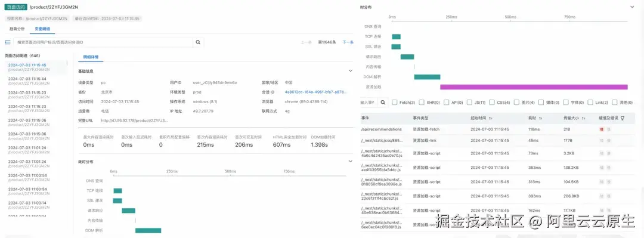The width and height of the screenshot is (644, 238).
Task: Click the 607ms HTML完全加载时间 value
Action: [x=281, y=145]
